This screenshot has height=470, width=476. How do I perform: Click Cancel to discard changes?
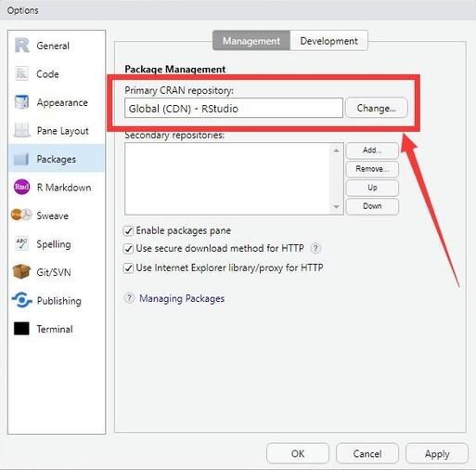pyautogui.click(x=367, y=453)
